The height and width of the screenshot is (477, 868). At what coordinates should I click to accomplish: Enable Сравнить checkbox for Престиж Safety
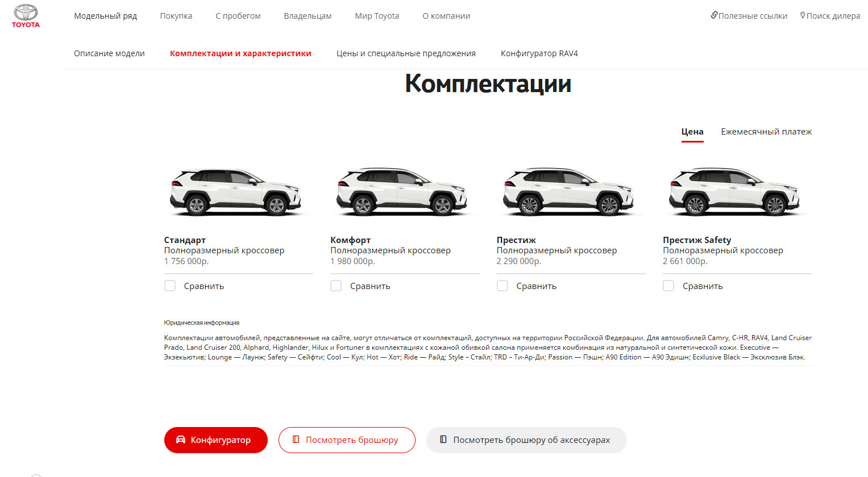pos(668,286)
